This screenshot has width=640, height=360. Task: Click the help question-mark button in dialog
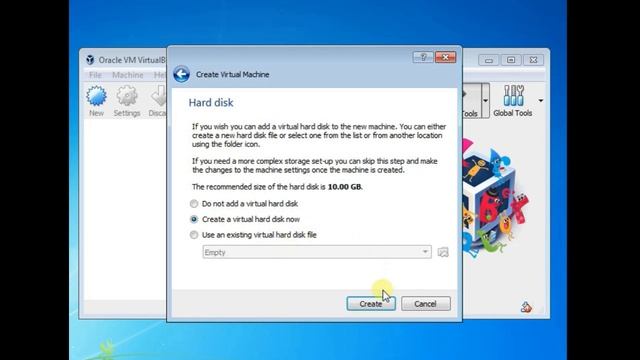coord(423,57)
